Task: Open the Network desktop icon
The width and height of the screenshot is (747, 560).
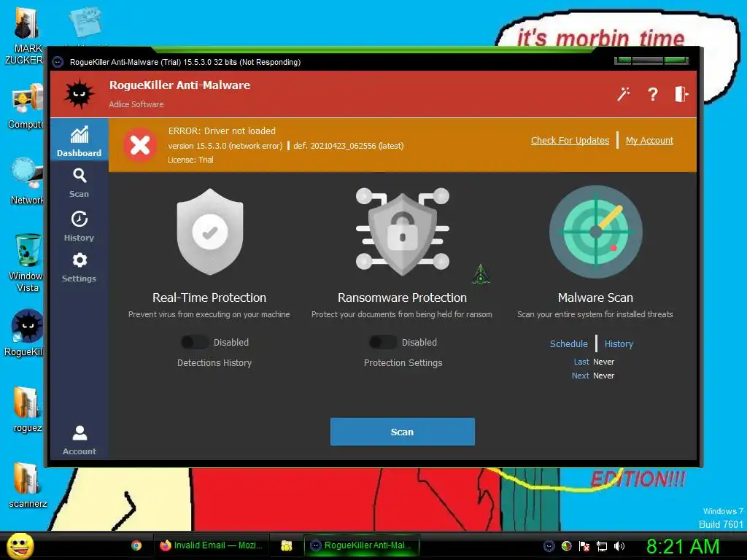Action: (27, 181)
